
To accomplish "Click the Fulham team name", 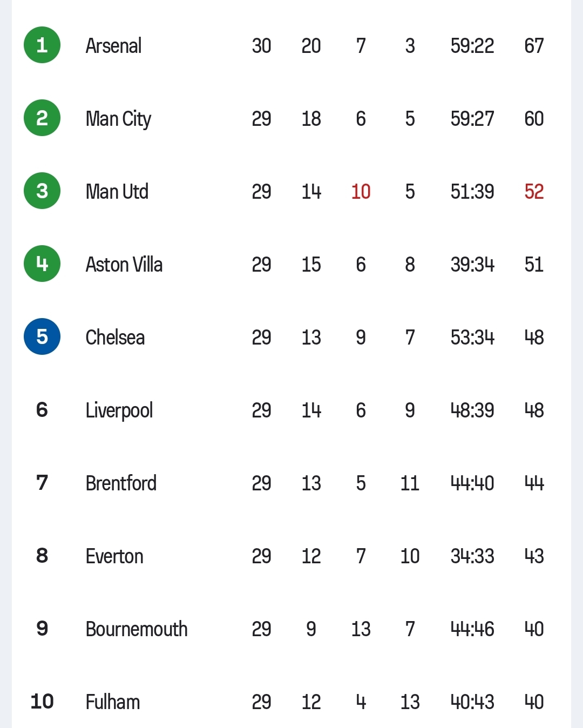I will click(x=112, y=702).
